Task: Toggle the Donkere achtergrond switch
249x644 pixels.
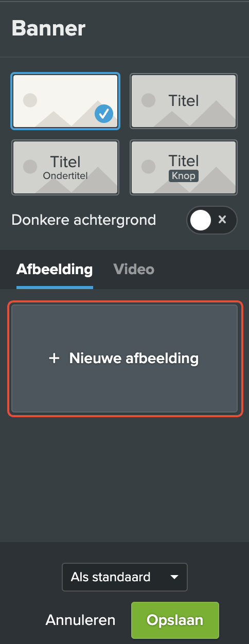Action: 211,220
